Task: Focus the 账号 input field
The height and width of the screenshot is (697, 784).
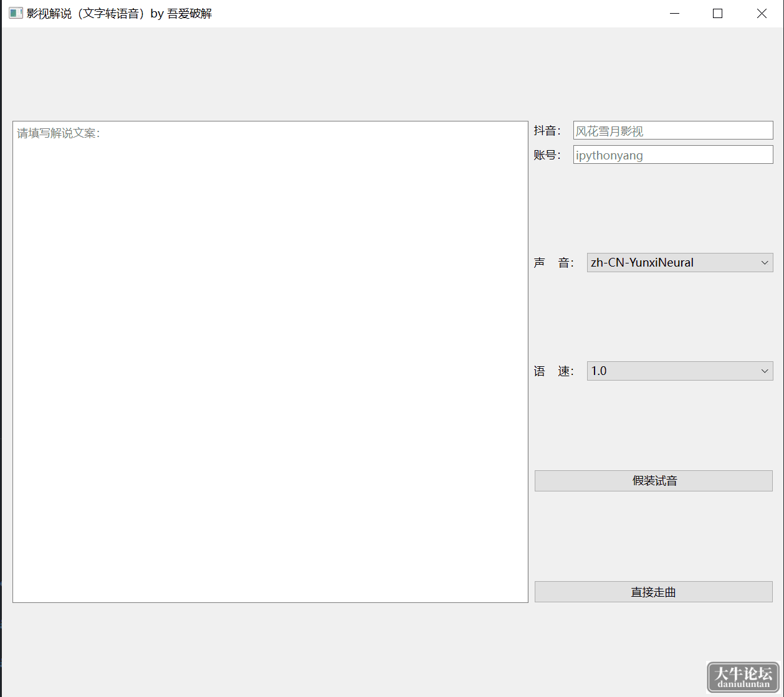Action: click(673, 155)
